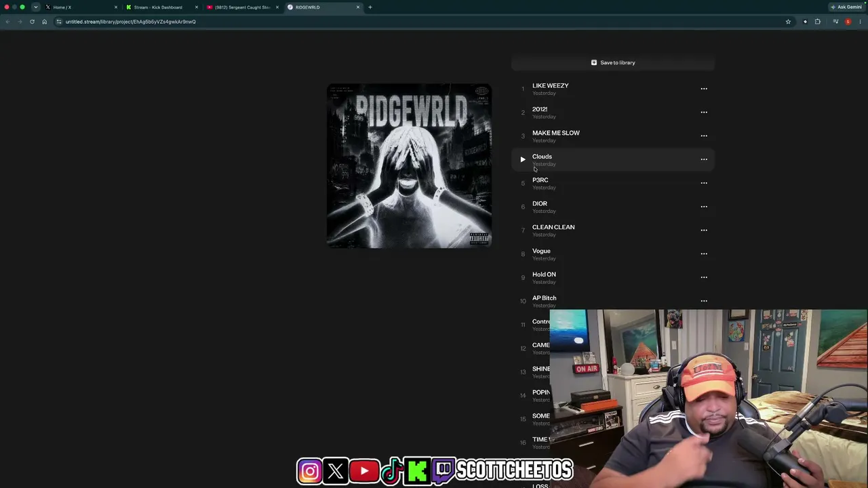
Task: Open the red profile avatar menu
Action: (x=848, y=22)
